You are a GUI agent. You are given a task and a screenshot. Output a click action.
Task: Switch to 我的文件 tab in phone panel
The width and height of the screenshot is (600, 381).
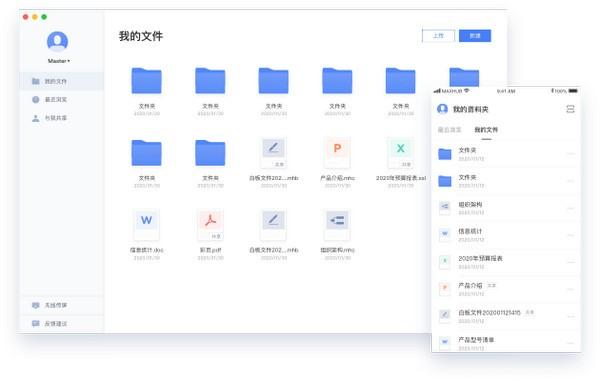click(x=486, y=130)
